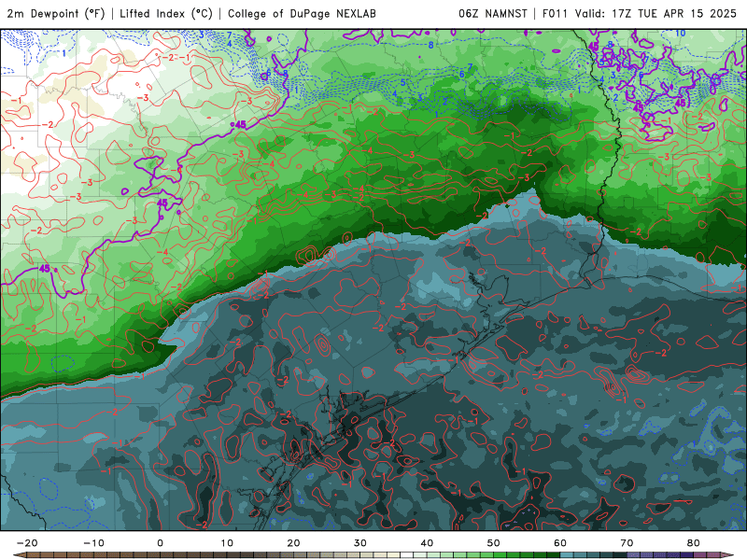Click the -10 label on the color scale

point(94,543)
